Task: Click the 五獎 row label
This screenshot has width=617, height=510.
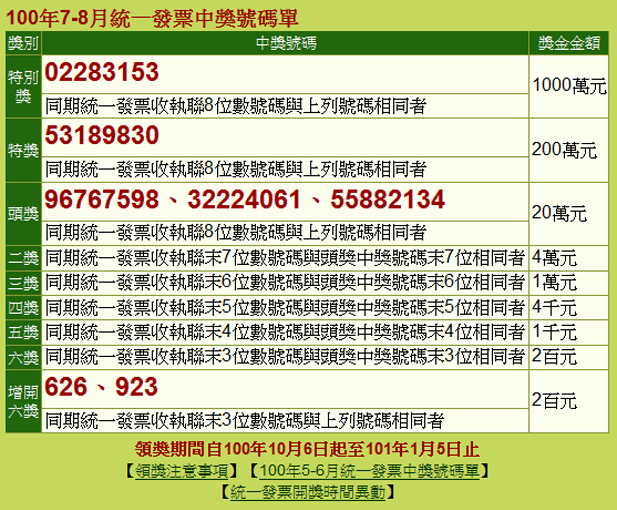Action: (23, 333)
